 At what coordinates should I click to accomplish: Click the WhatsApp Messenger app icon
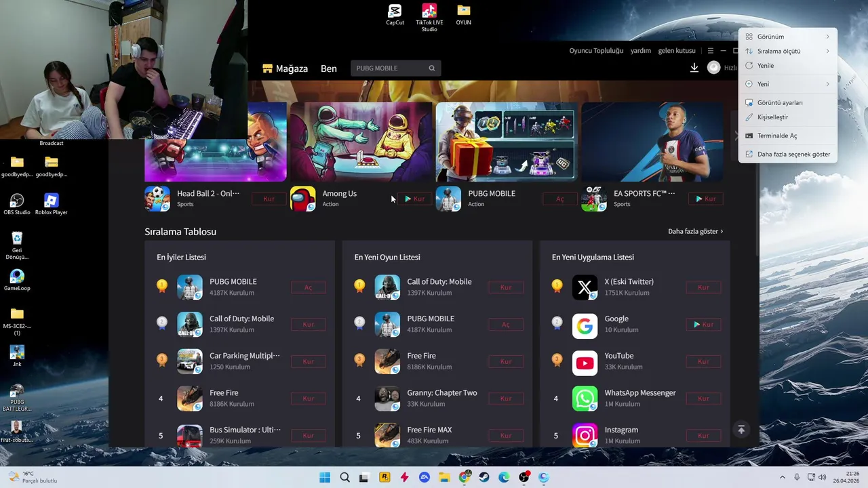pyautogui.click(x=585, y=399)
